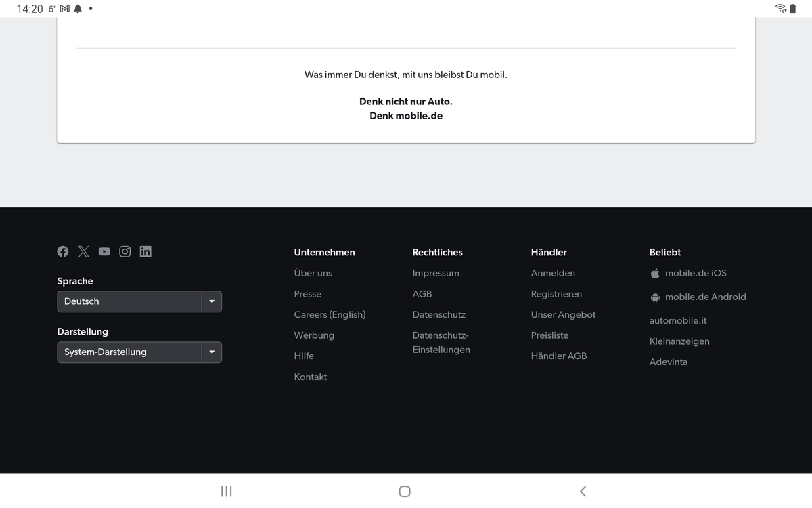This screenshot has width=812, height=508.
Task: Tap the Gmail notification icon in status bar
Action: pyautogui.click(x=65, y=9)
